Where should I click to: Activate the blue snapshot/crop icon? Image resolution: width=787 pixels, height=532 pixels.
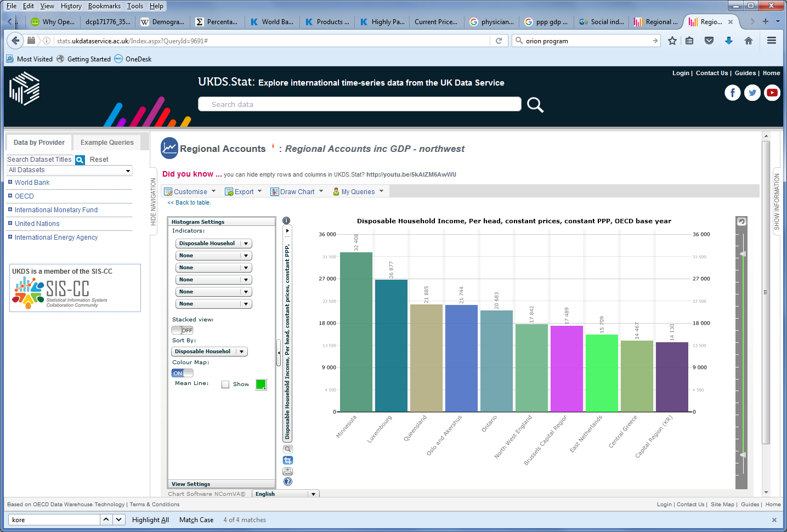[287, 460]
